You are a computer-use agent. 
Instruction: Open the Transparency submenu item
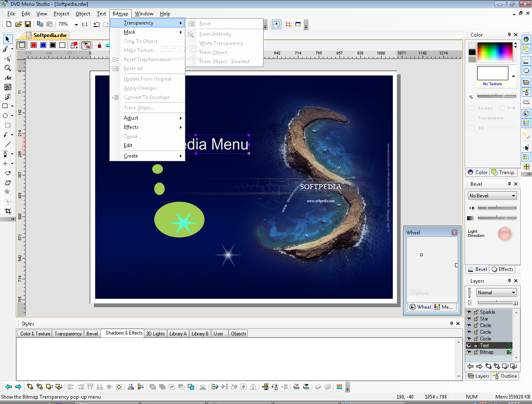(148, 23)
